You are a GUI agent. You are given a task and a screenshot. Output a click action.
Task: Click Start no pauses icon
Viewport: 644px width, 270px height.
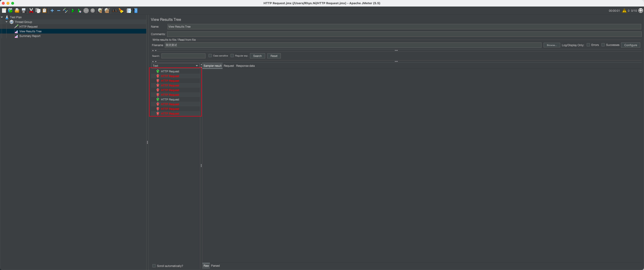(79, 11)
